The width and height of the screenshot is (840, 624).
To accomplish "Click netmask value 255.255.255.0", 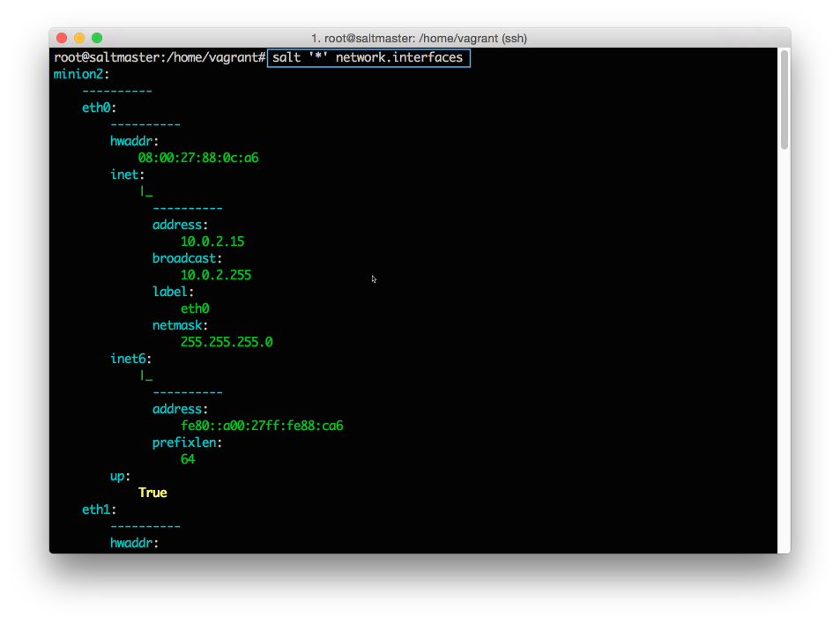I will [227, 342].
